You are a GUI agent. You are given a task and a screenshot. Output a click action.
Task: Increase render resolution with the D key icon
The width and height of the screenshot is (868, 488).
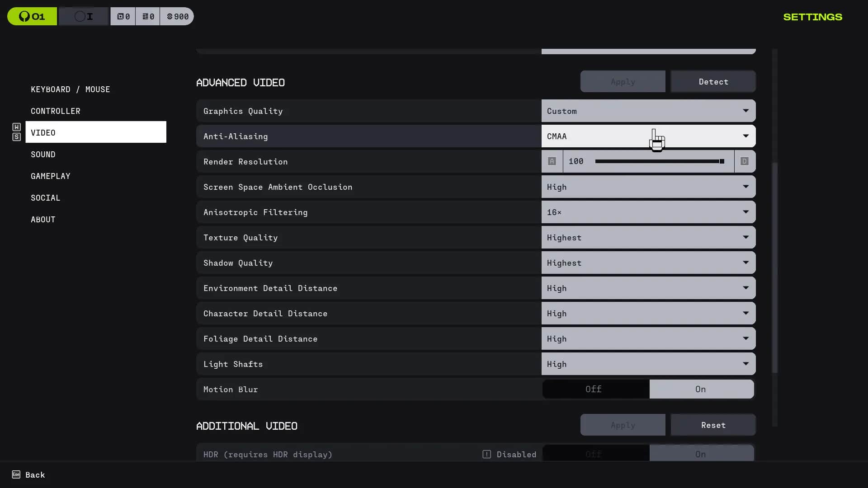(x=745, y=161)
